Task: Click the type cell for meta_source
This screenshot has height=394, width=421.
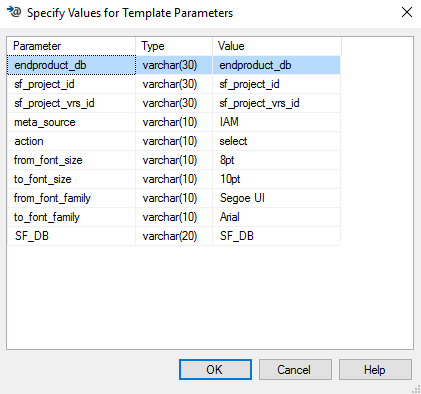Action: [174, 122]
